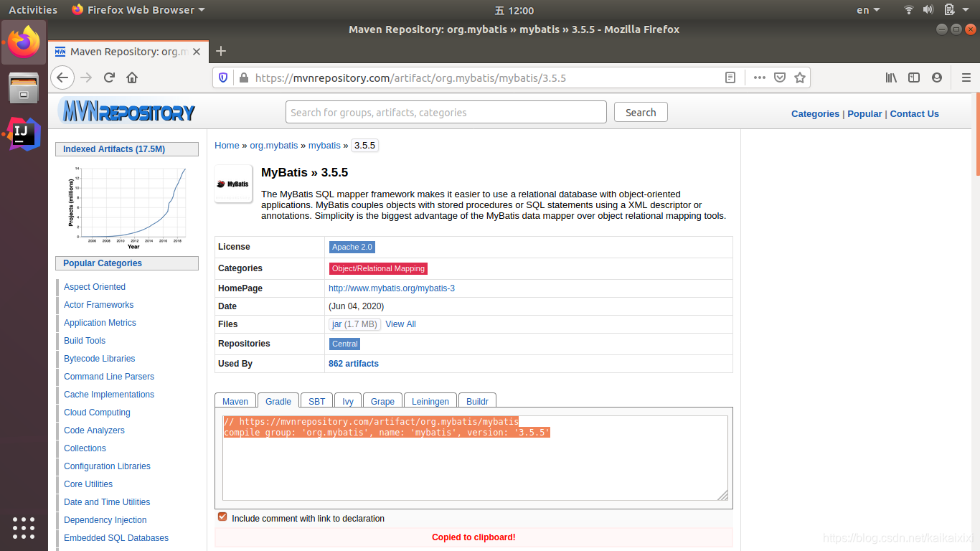Select the Grape tab
Viewport: 980px width, 551px height.
click(382, 401)
